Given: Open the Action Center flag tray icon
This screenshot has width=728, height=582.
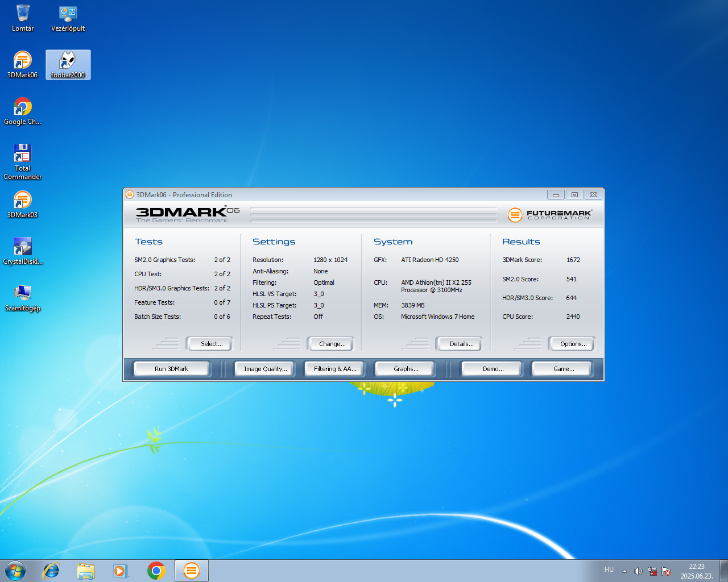Looking at the screenshot, I should (666, 571).
